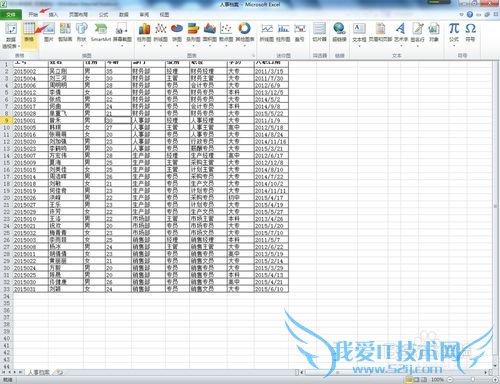Click the 100% zoom level label
500x384 pixels.
click(x=437, y=379)
